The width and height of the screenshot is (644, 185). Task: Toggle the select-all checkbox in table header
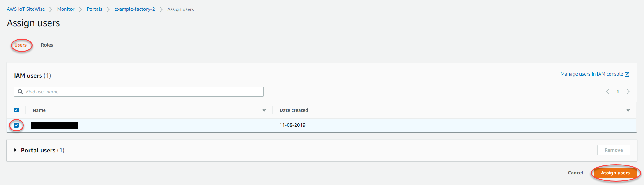16,110
